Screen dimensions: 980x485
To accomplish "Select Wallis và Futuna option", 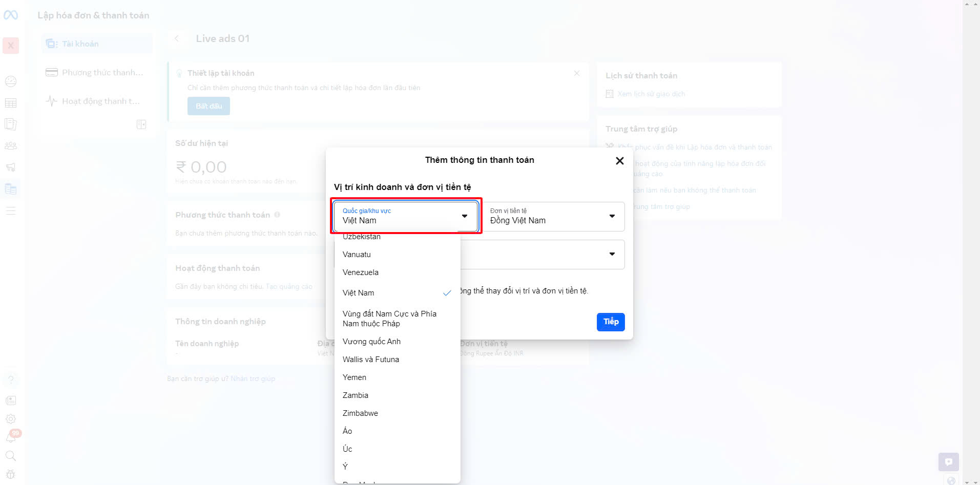I will pos(397,360).
